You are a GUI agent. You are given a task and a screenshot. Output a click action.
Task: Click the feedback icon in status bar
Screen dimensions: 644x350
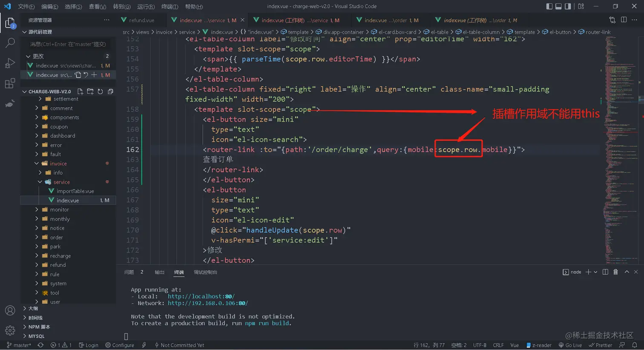point(622,345)
